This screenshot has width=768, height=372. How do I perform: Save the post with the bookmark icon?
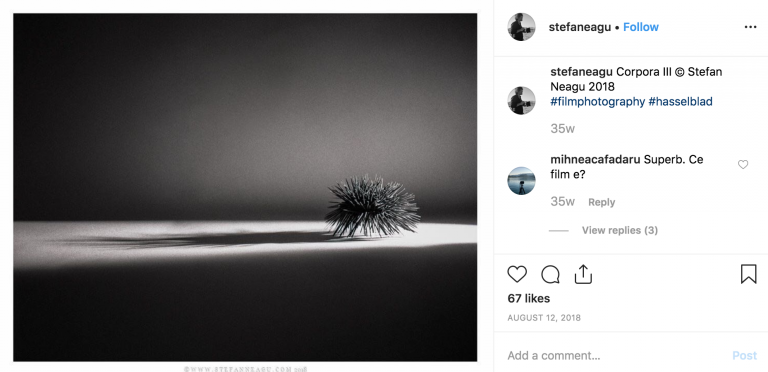coord(748,274)
